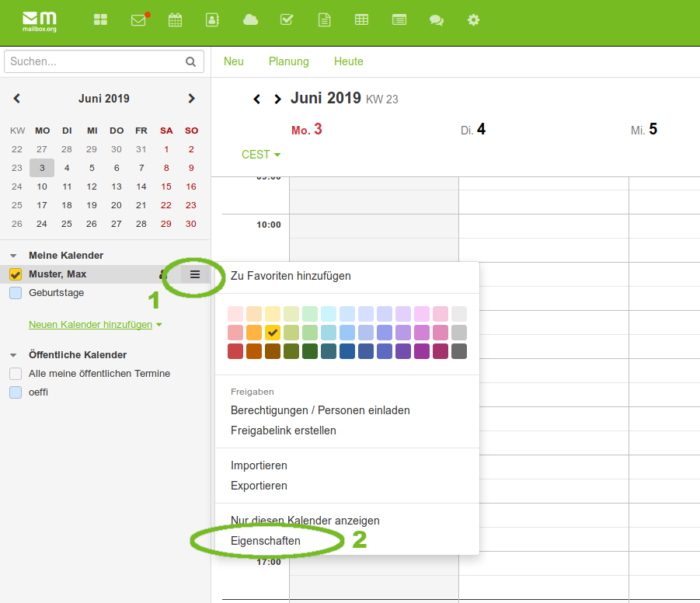
Task: Open the Presentation slides icon
Action: 399,19
